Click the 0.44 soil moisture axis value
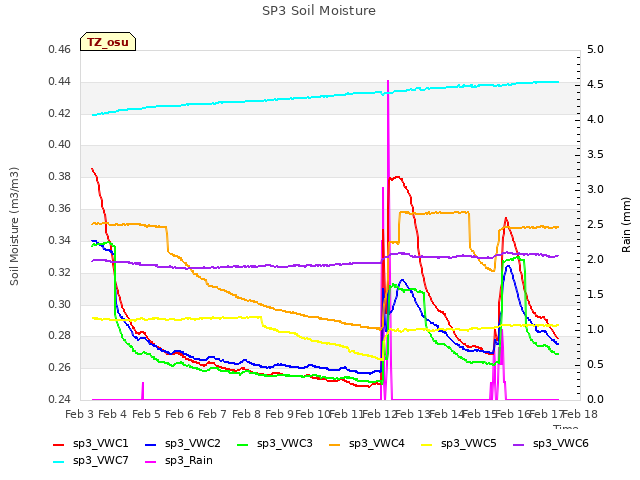The image size is (640, 480). tap(60, 82)
